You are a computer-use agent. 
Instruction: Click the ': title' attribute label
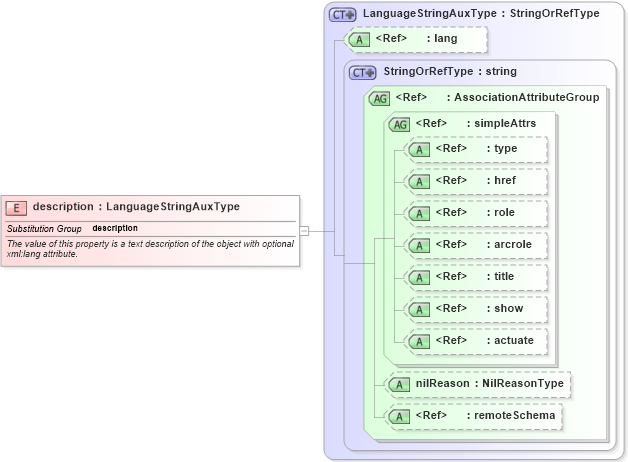click(500, 276)
